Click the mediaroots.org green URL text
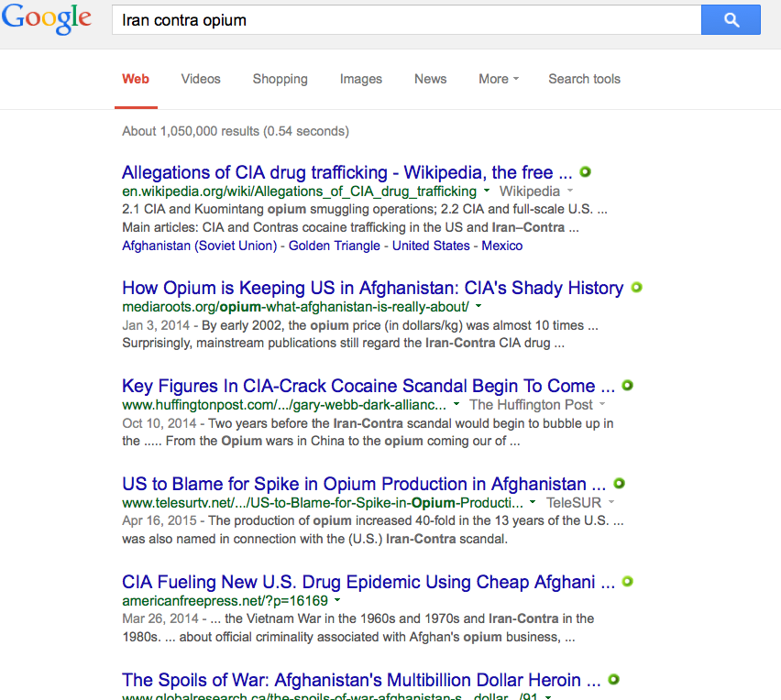Viewport: 781px width, 700px height. click(x=295, y=307)
